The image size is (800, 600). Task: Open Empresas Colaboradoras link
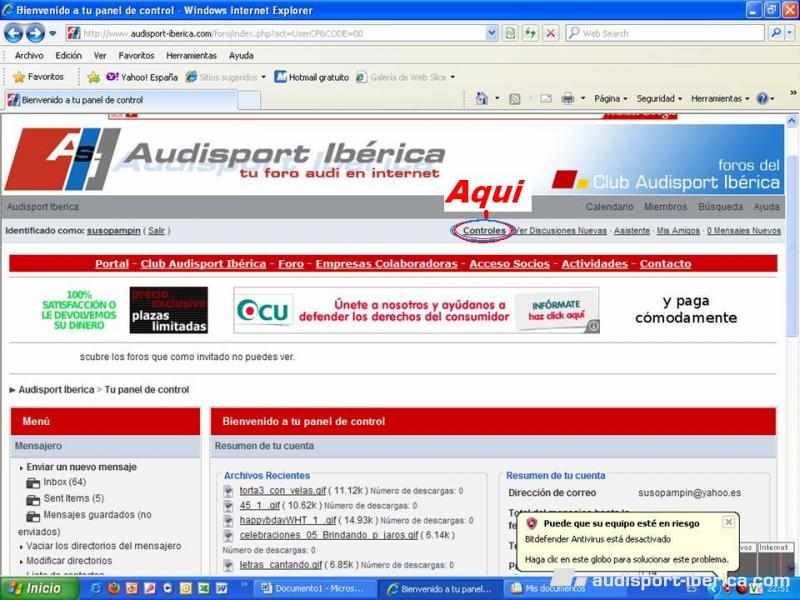coord(386,264)
